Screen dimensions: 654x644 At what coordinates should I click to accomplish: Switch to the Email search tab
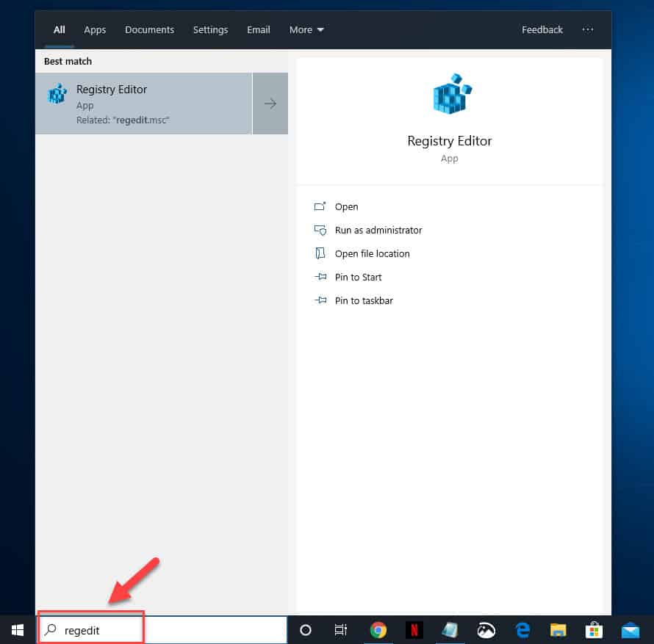tap(258, 30)
